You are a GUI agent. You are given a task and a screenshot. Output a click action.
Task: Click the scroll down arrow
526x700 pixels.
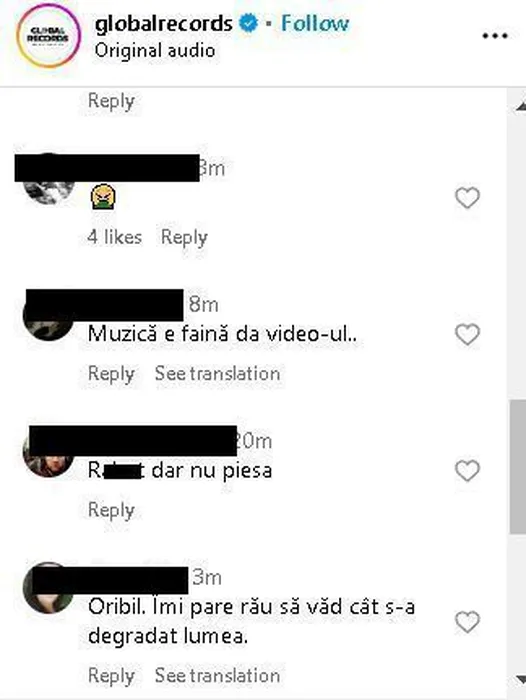coord(520,679)
